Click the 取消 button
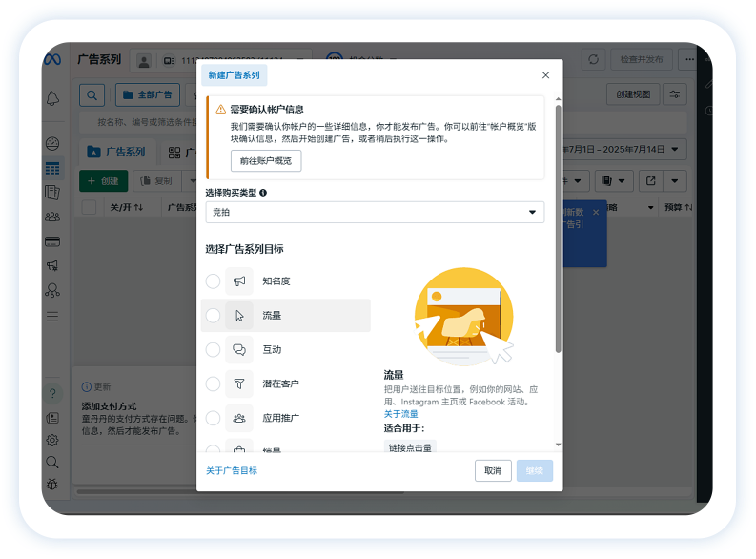The image size is (756, 559). click(x=493, y=470)
